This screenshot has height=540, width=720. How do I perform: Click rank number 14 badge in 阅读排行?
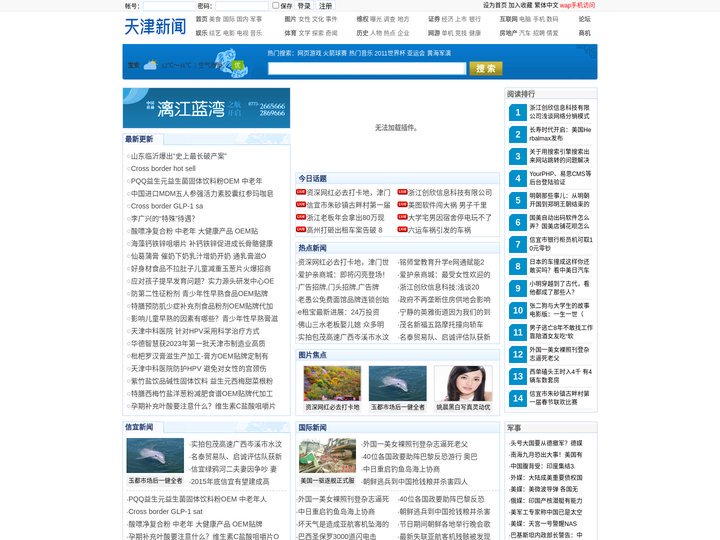tap(518, 399)
